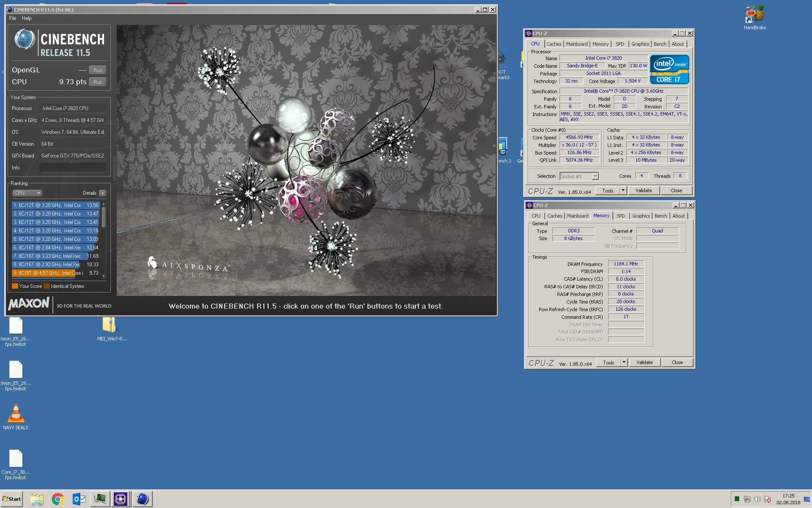
Task: Click the DRAM Frequency value 1184.1 MHz
Action: (626, 264)
